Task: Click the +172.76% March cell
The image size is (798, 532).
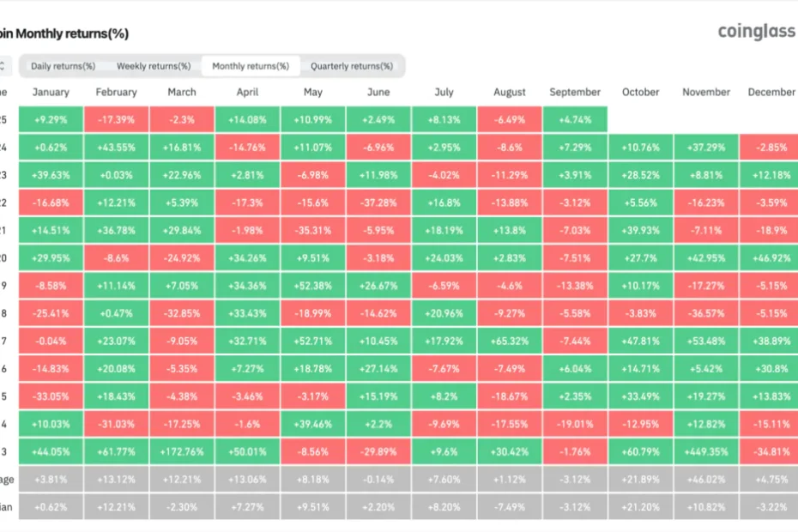Action: (182, 450)
